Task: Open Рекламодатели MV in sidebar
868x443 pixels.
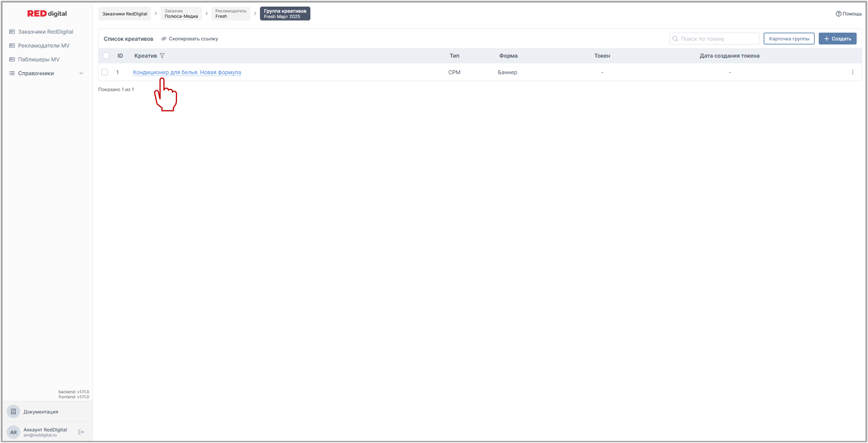Action: point(43,45)
